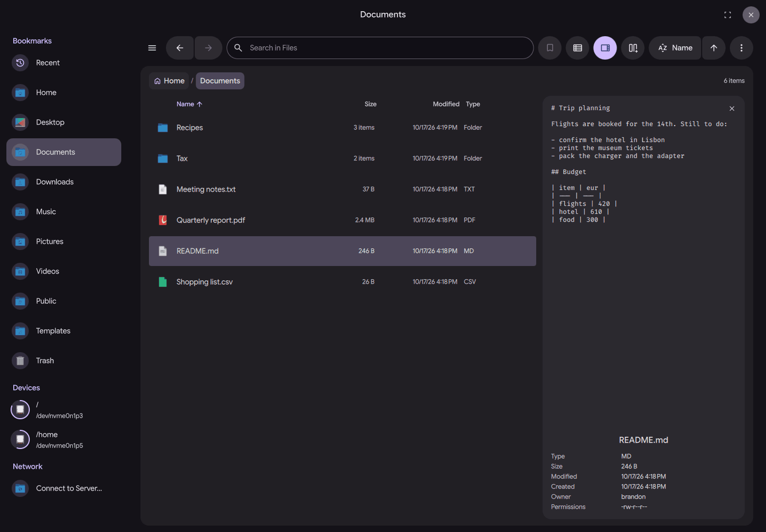Open the Templates bookmark
This screenshot has width=766, height=532.
[x=64, y=331]
